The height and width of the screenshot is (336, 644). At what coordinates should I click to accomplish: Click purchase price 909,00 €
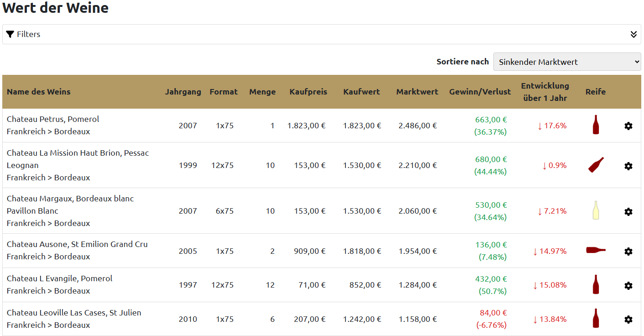310,251
